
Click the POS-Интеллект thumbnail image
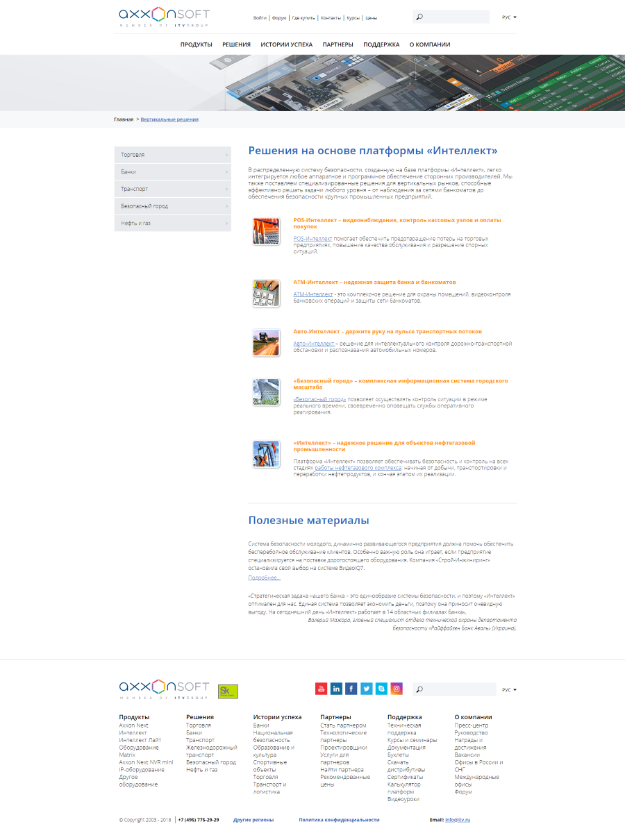pyautogui.click(x=266, y=231)
